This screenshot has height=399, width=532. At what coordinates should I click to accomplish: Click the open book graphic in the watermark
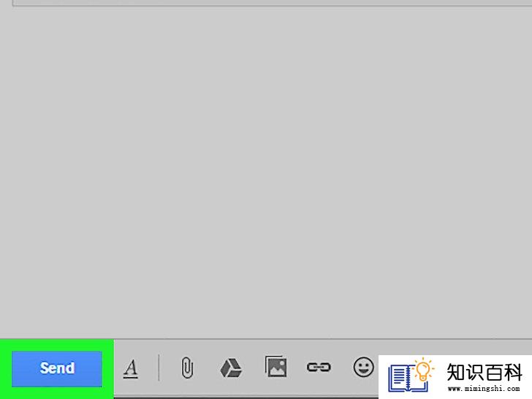coord(408,378)
